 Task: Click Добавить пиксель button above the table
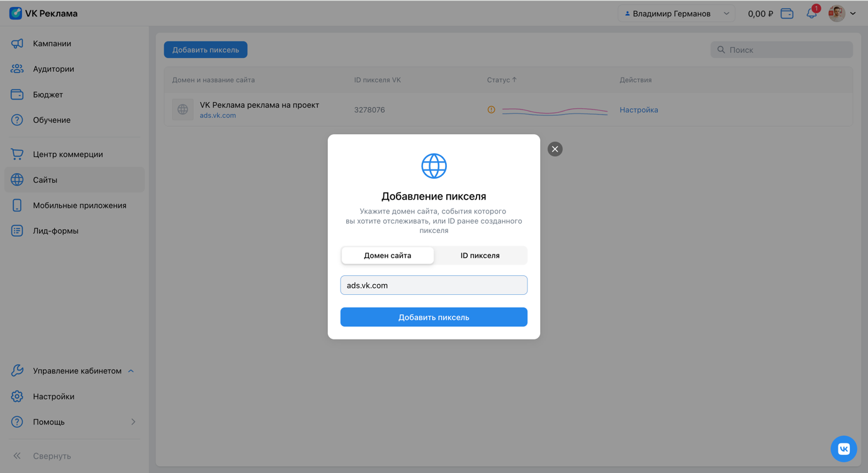pos(206,50)
